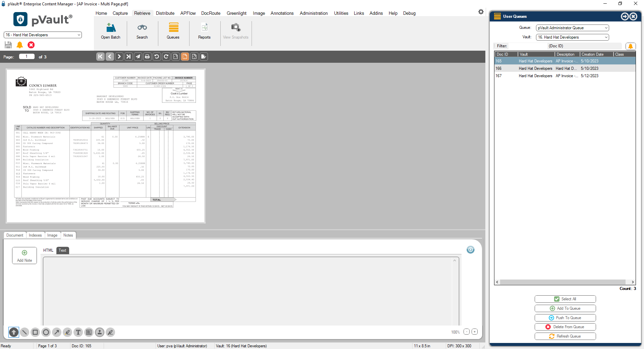This screenshot has width=644, height=349.
Task: Click the Select All button
Action: pyautogui.click(x=565, y=299)
